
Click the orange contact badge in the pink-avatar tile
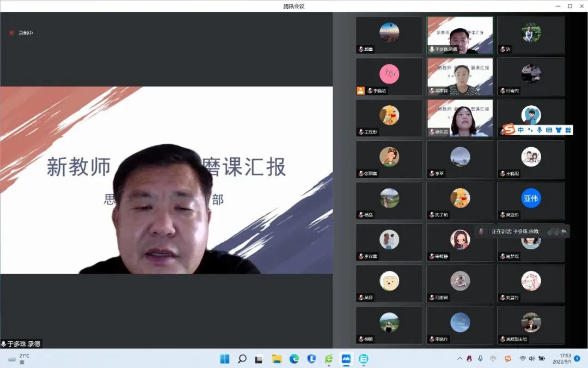pyautogui.click(x=360, y=91)
